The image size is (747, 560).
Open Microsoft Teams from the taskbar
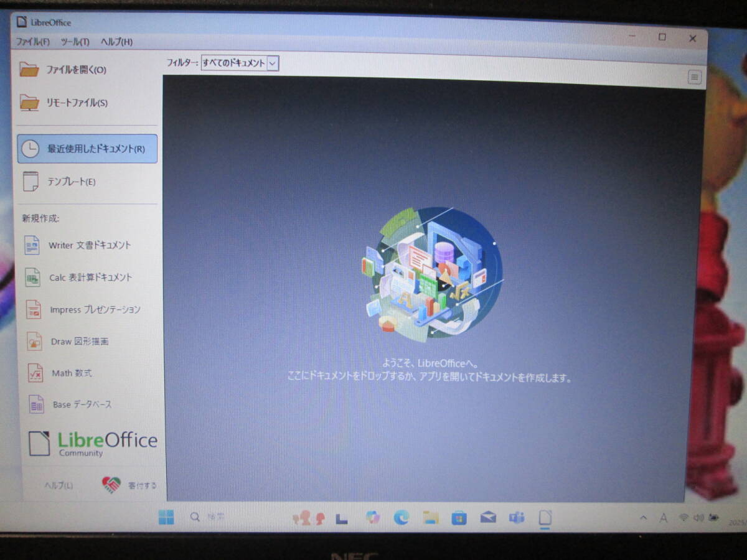click(x=517, y=517)
